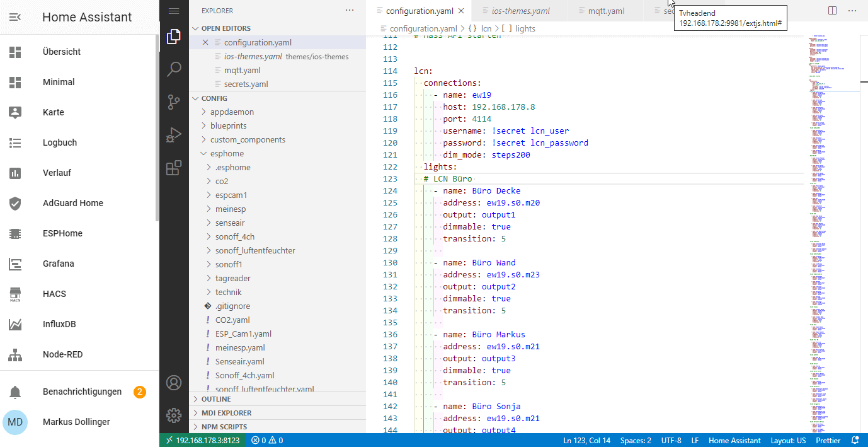
Task: Switch to the ios-themes.yaml tab
Action: [x=520, y=11]
